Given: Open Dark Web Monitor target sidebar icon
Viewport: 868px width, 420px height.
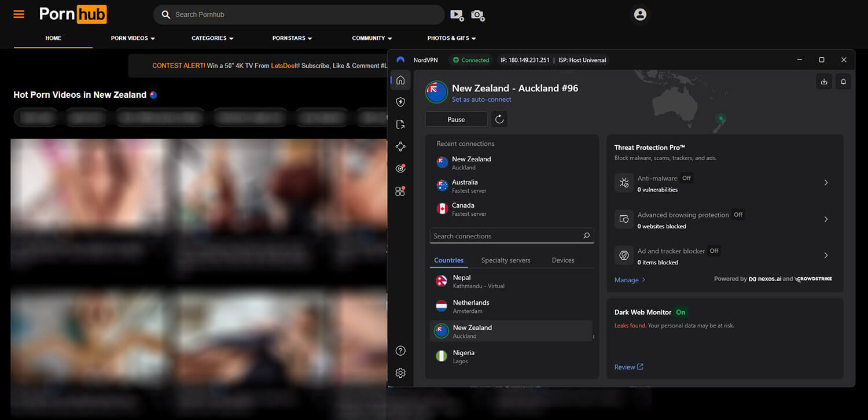Looking at the screenshot, I should pos(400,168).
